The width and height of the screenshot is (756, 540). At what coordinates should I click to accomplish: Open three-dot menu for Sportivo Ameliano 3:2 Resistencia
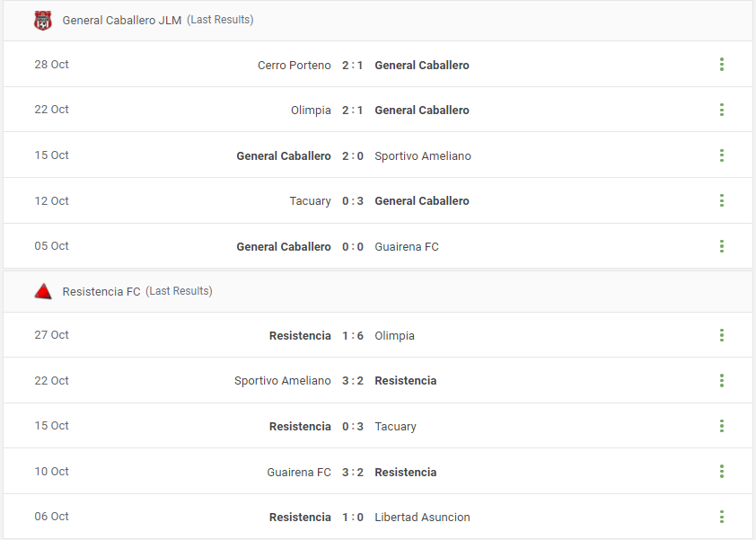coord(721,381)
